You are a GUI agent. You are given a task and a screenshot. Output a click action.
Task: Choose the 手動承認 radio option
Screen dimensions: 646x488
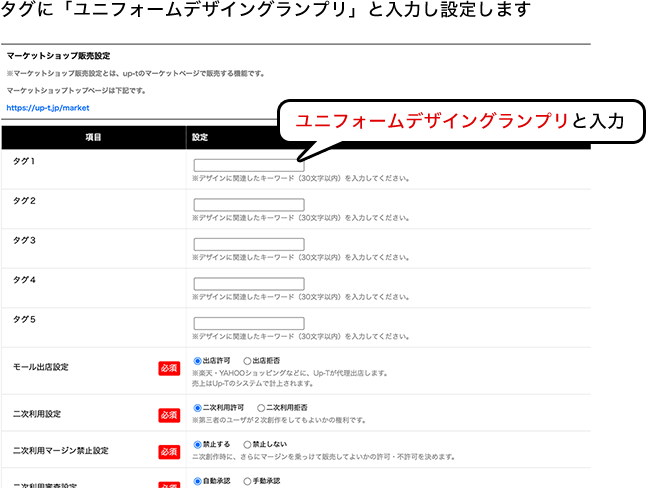tap(248, 481)
